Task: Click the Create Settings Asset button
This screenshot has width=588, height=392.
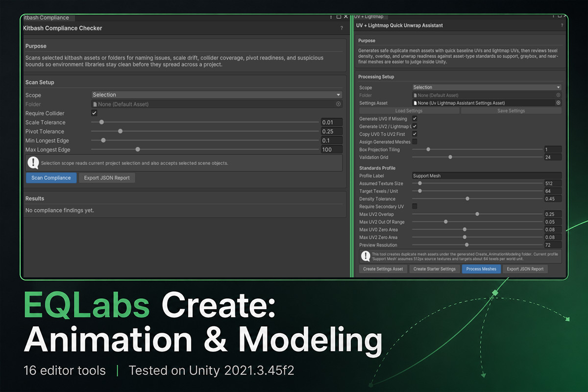Action: point(383,269)
